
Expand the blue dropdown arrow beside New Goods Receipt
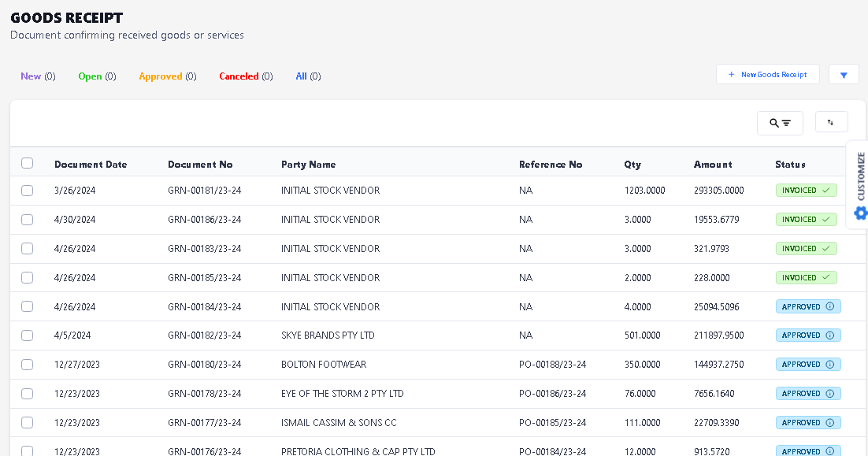[x=844, y=75]
